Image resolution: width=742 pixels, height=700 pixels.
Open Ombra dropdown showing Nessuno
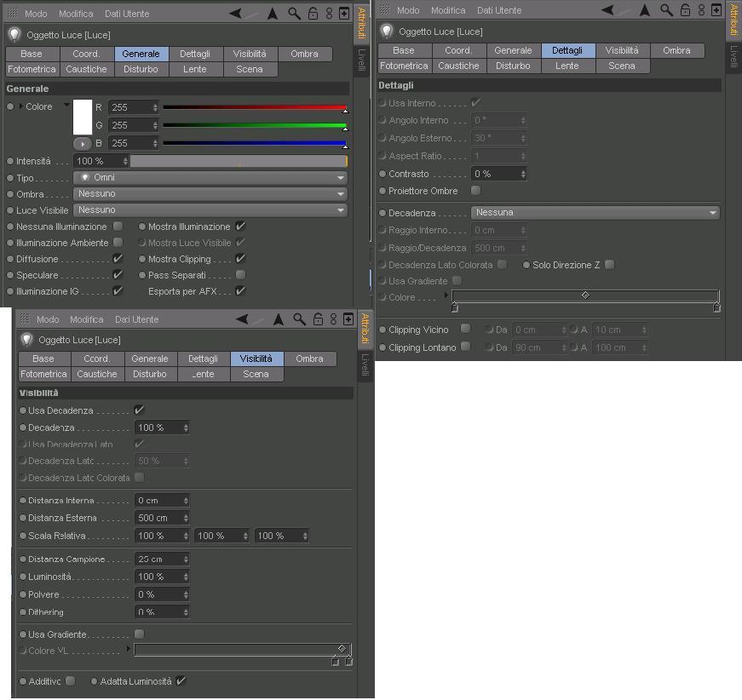pyautogui.click(x=210, y=194)
